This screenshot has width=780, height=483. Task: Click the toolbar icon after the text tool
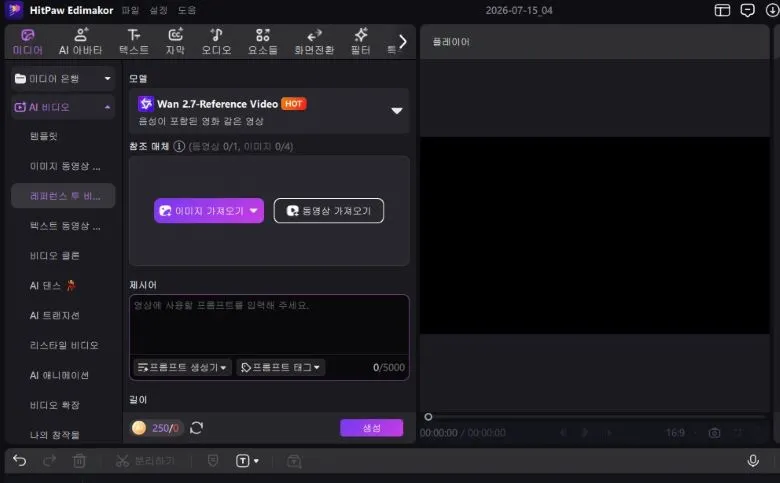coord(294,461)
